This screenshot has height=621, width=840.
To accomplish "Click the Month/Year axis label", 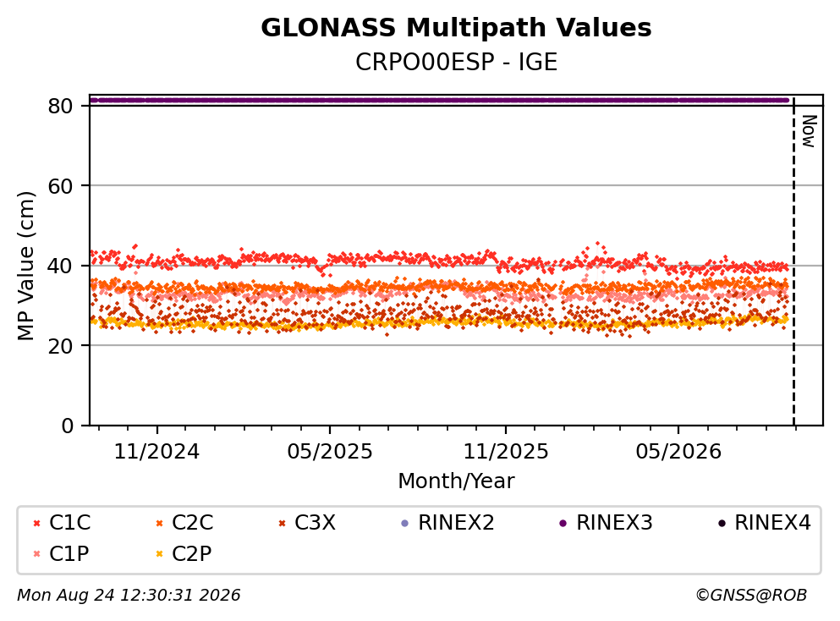I will (x=457, y=481).
